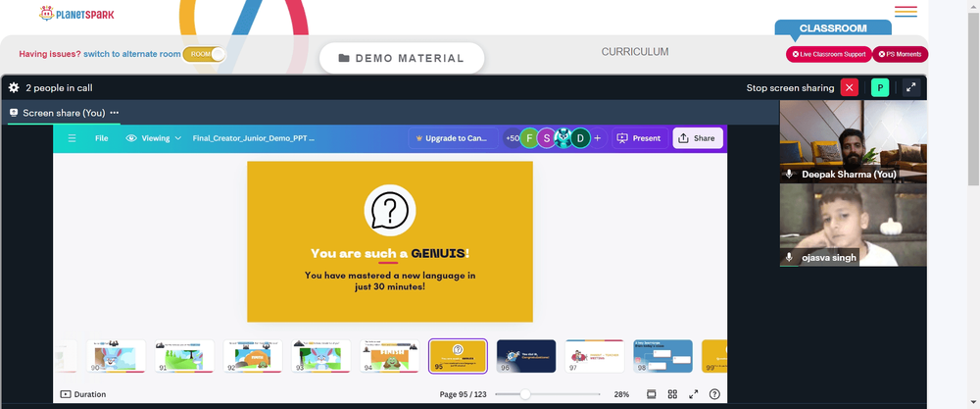
Task: Switch to grid view of pages
Action: (672, 394)
